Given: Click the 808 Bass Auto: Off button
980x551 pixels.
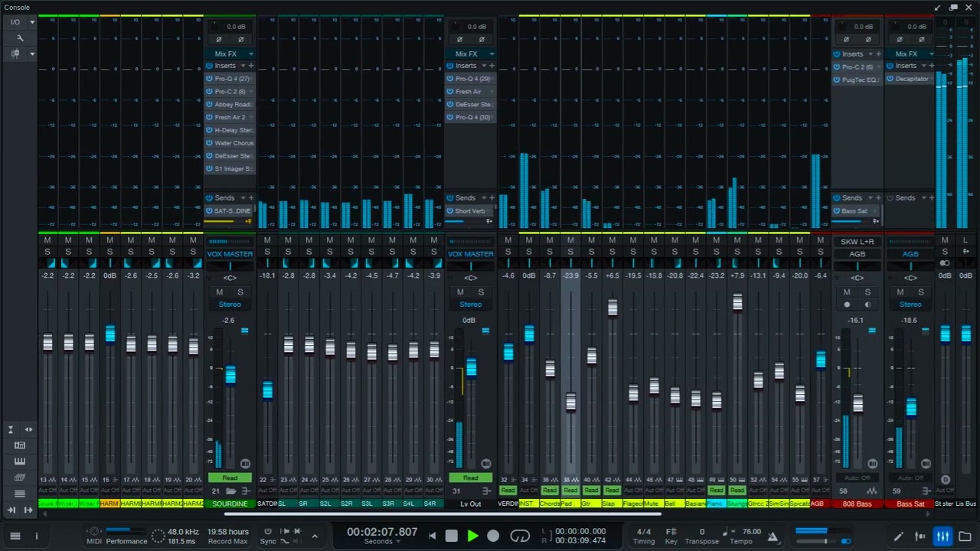Looking at the screenshot, I should [857, 478].
